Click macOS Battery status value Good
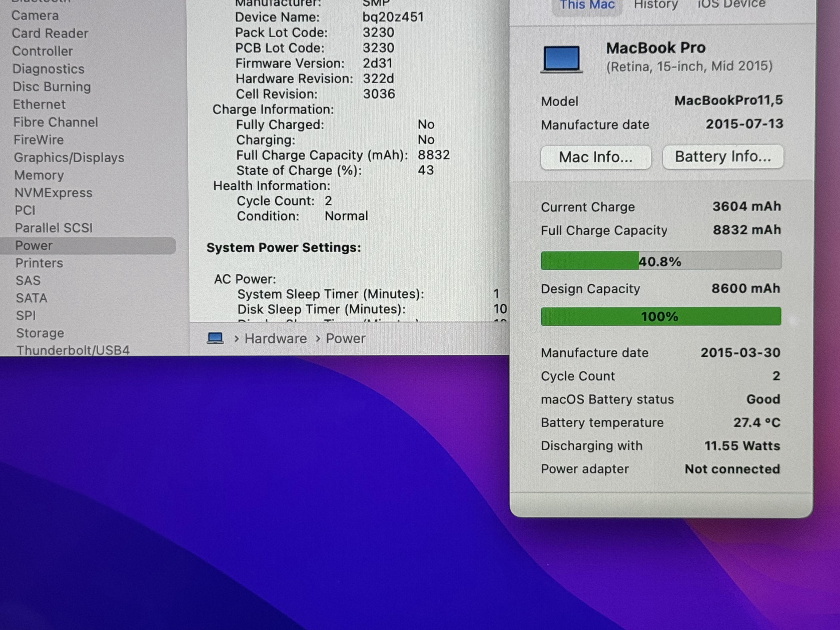 [x=763, y=399]
